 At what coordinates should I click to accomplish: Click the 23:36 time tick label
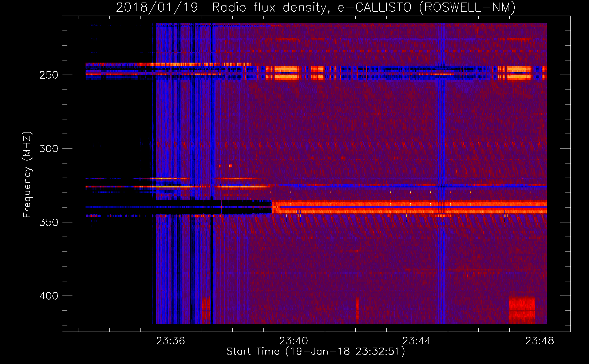click(x=171, y=341)
